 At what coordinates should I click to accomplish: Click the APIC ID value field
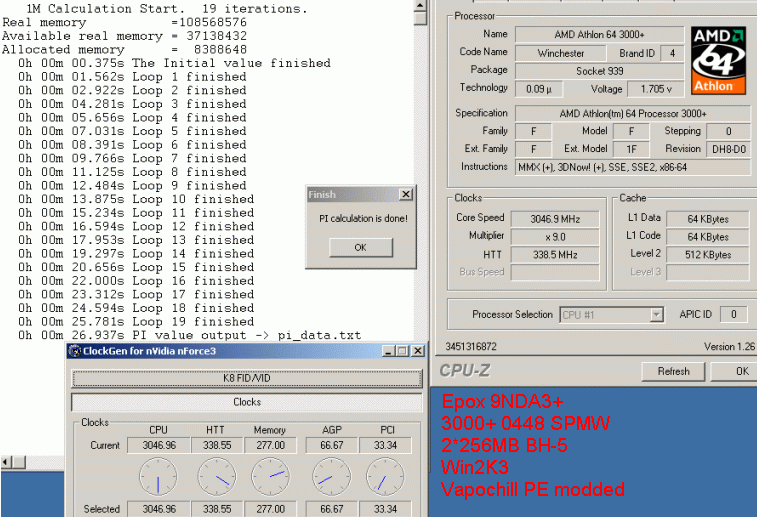point(733,315)
